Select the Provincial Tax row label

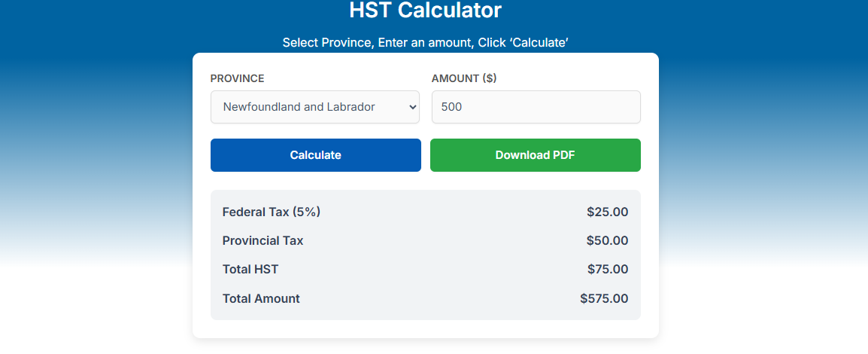pyautogui.click(x=263, y=241)
